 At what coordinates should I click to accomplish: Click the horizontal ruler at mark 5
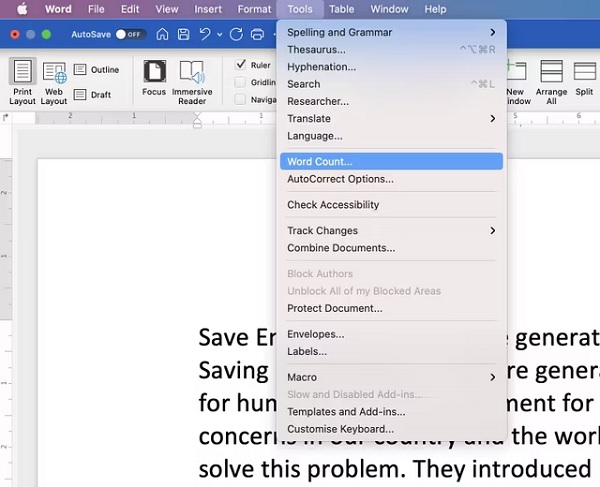click(x=515, y=115)
